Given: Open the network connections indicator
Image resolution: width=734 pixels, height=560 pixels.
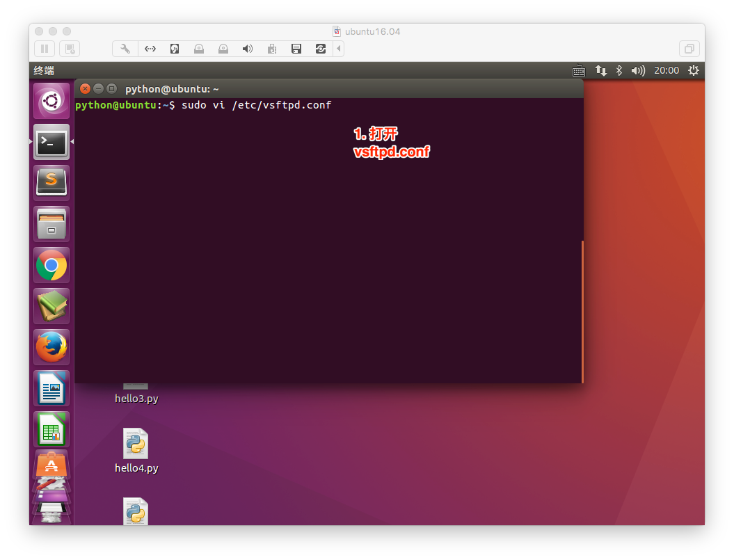Looking at the screenshot, I should [601, 71].
